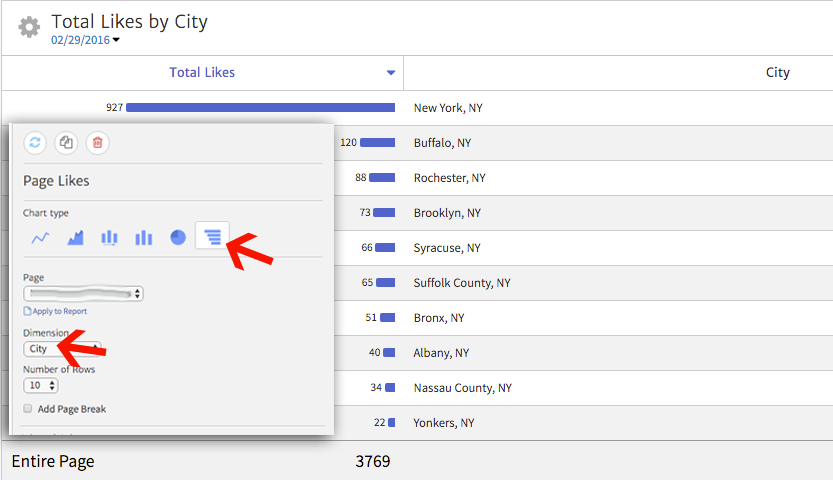Delete widget with the trash icon
The width and height of the screenshot is (833, 480).
click(x=97, y=142)
